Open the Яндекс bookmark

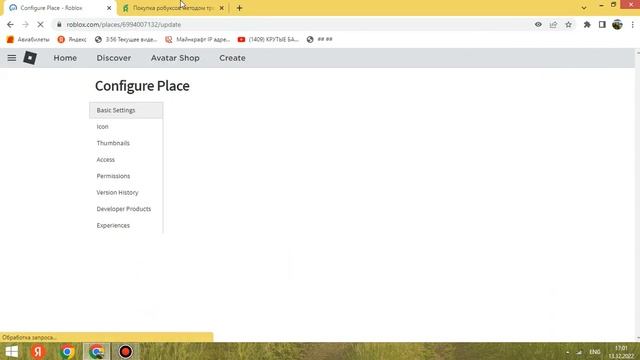72,40
